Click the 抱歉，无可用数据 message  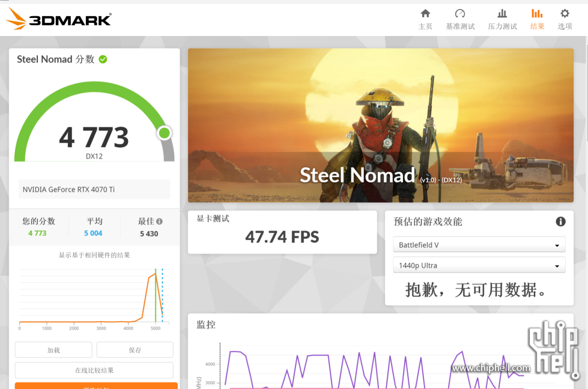[x=477, y=290]
